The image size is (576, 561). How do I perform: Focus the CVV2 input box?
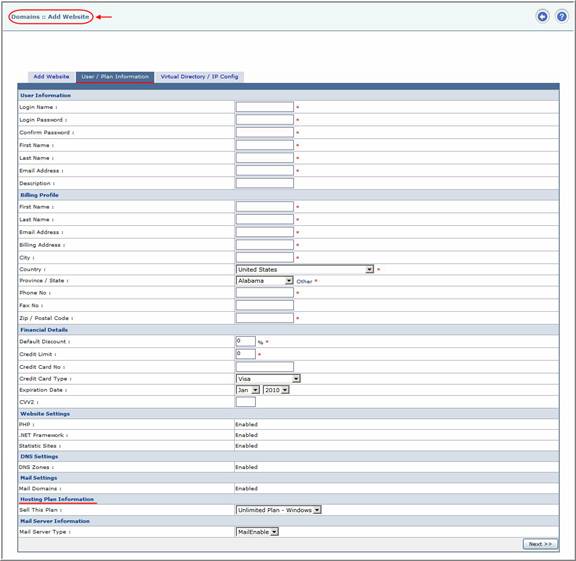click(245, 402)
